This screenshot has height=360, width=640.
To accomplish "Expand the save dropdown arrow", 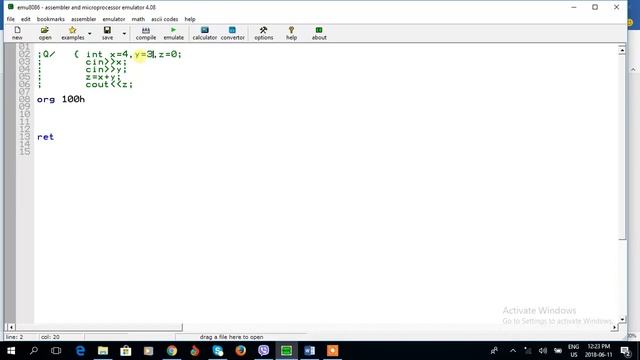I will click(124, 33).
